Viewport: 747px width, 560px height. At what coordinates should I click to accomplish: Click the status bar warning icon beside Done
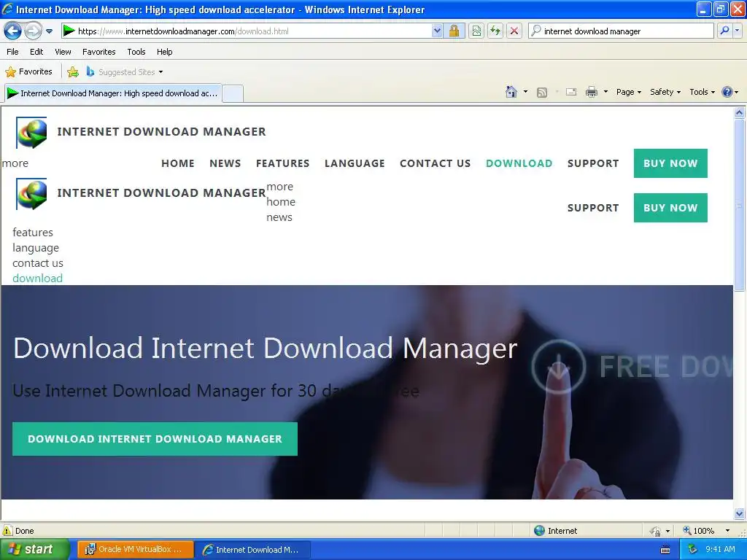(x=7, y=531)
